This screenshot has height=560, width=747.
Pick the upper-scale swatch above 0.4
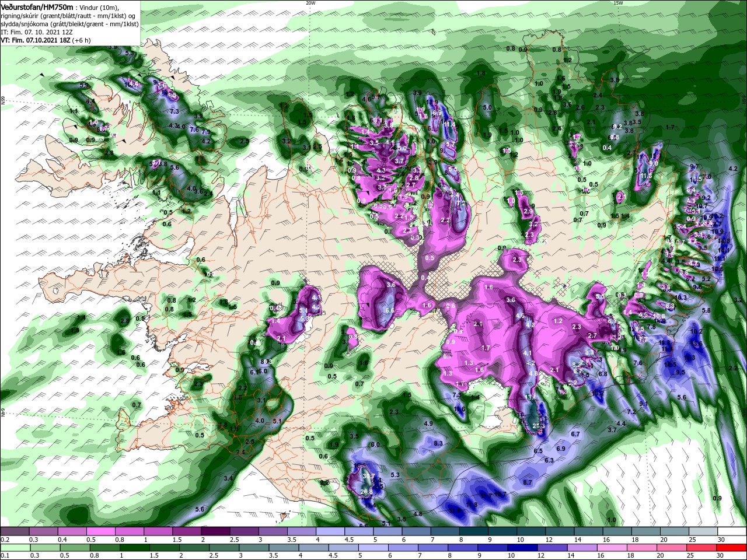tap(71, 531)
